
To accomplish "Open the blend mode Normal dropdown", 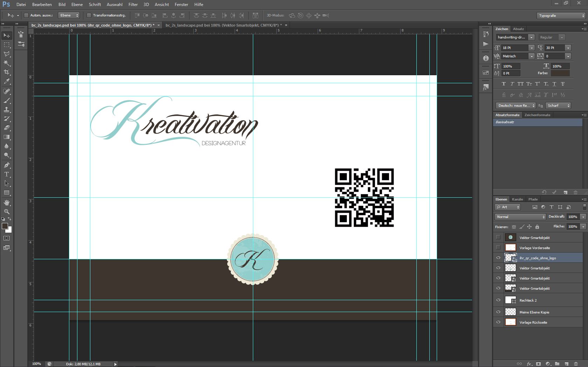I will pos(520,217).
